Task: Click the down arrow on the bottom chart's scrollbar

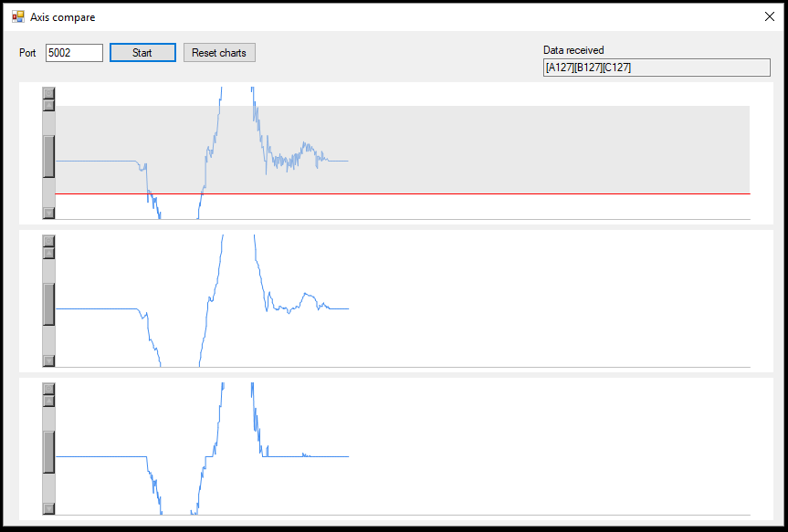Action: click(x=48, y=508)
